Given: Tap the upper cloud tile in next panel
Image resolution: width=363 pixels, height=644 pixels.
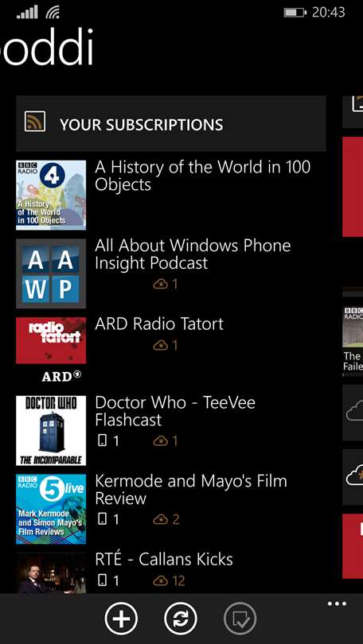Looking at the screenshot, I should pyautogui.click(x=353, y=413).
